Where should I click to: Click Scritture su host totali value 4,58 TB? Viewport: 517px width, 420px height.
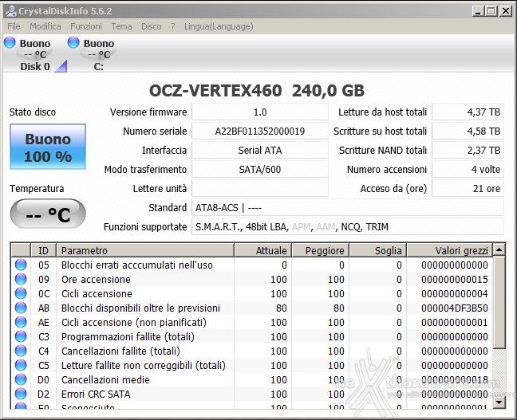pos(468,131)
